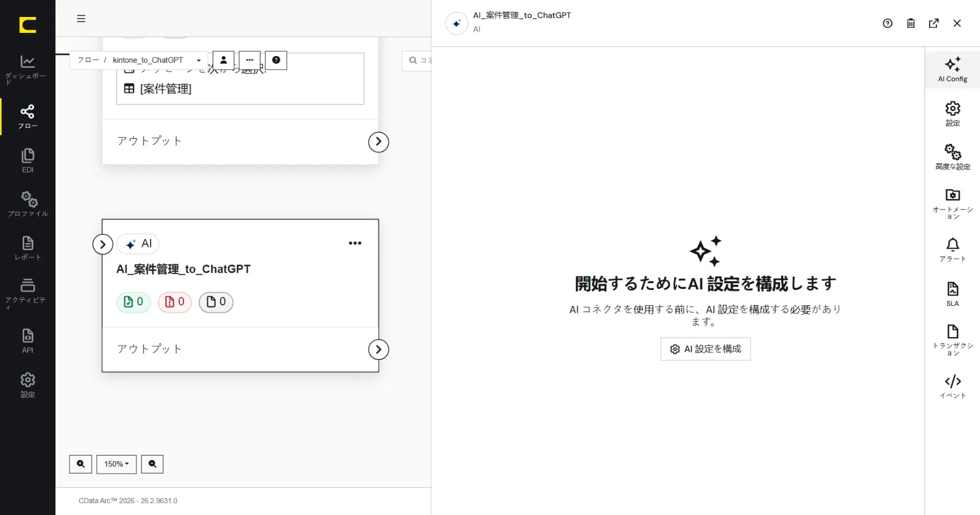
Task: Open the API sidebar section
Action: coord(27,341)
